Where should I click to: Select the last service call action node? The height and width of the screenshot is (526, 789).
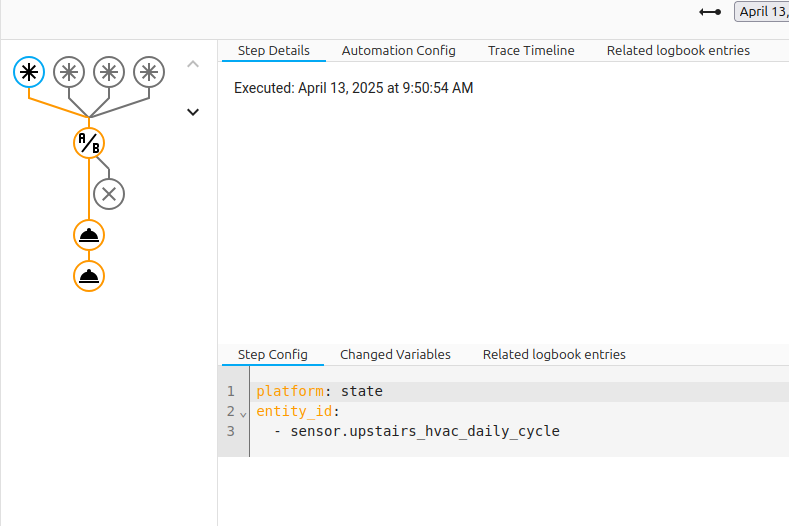click(89, 276)
